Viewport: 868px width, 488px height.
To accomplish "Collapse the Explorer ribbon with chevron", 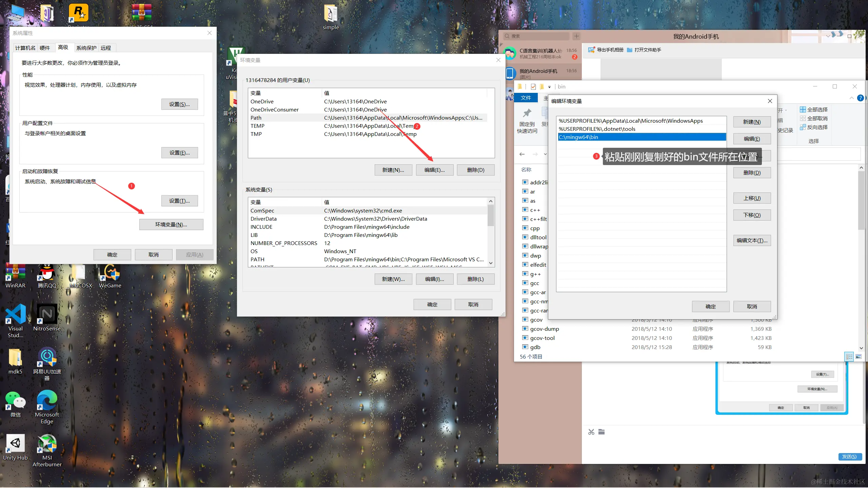I will coord(851,98).
